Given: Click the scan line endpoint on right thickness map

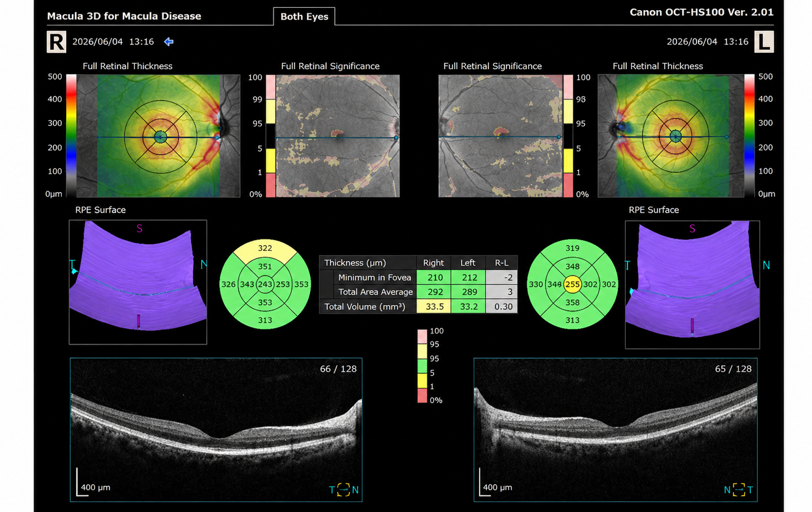Looking at the screenshot, I should [x=218, y=138].
